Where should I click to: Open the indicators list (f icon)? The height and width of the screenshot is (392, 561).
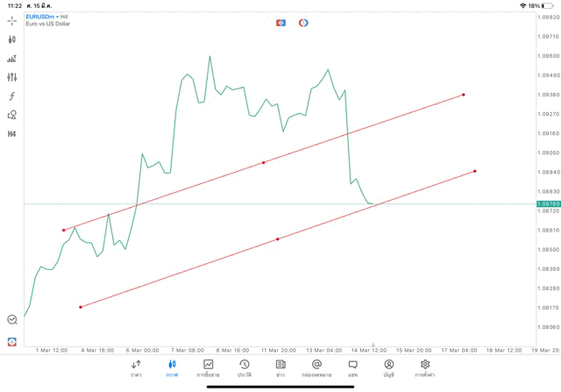[x=12, y=96]
